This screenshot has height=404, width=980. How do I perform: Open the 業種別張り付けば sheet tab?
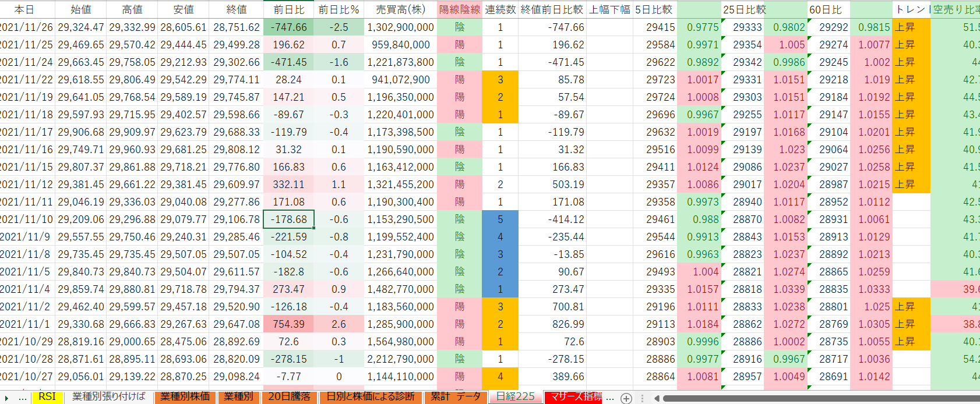point(109,397)
